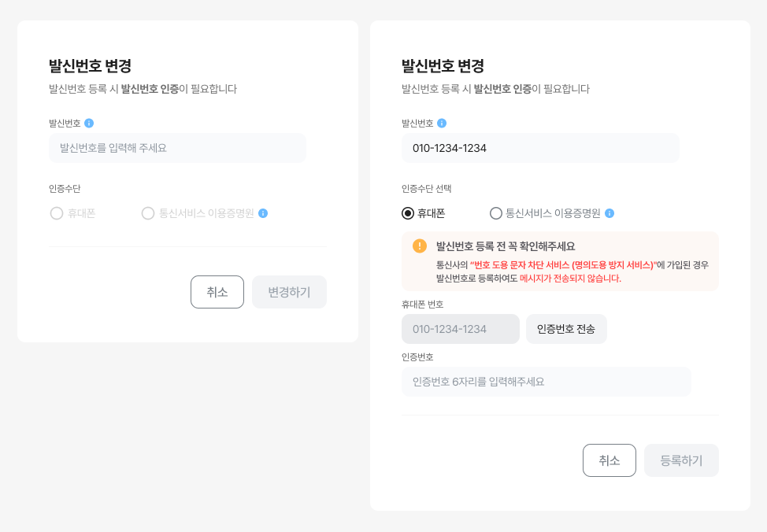
Task: Click the info icon beside 발신번호 label in empty form
Action: click(x=89, y=124)
